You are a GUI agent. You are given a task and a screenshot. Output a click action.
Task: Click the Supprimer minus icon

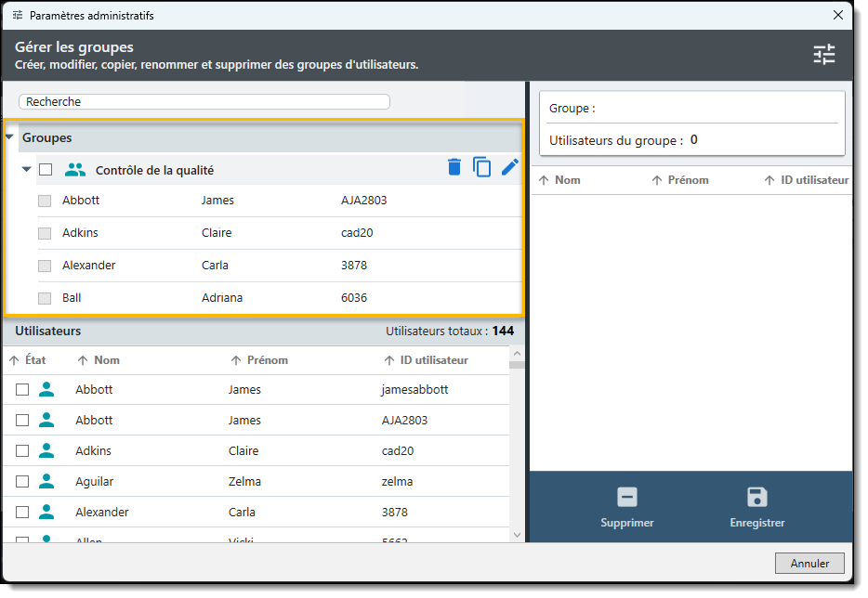627,497
